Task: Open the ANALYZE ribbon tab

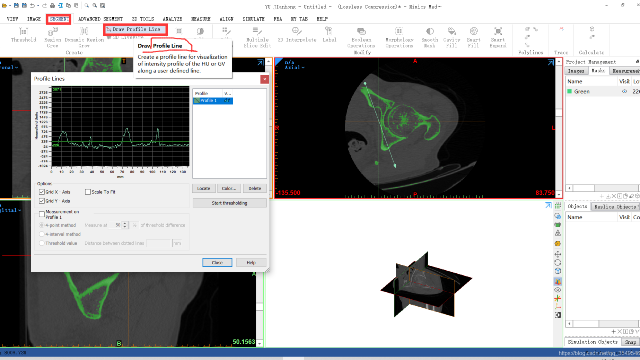Action: click(x=172, y=19)
